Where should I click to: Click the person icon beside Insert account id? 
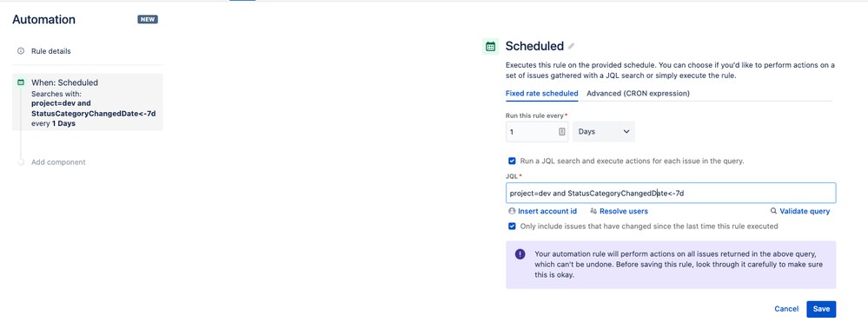click(512, 211)
